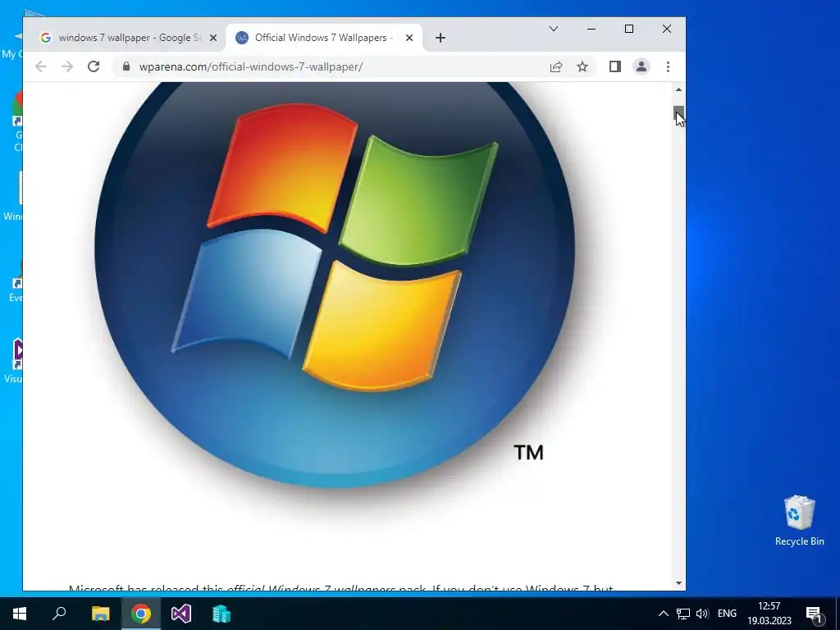The width and height of the screenshot is (840, 630).
Task: Go back in Chrome navigation
Action: coord(41,66)
